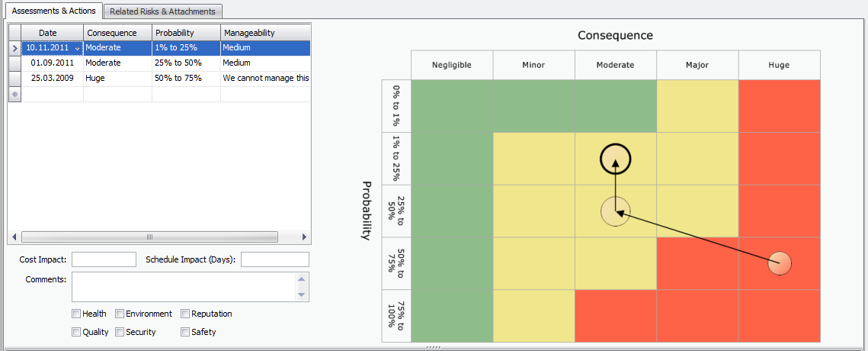Click the Probability column header in the grid
Viewport: 868px width, 351px height.
point(186,33)
